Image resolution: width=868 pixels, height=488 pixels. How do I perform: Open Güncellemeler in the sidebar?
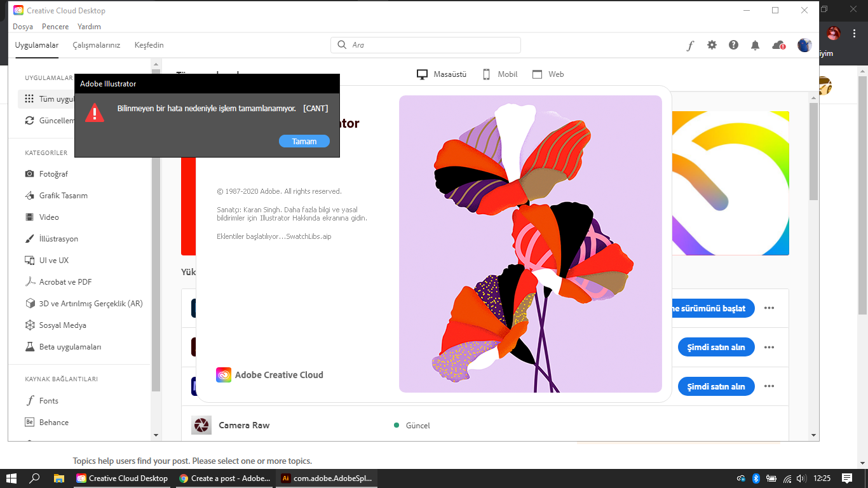(50, 121)
